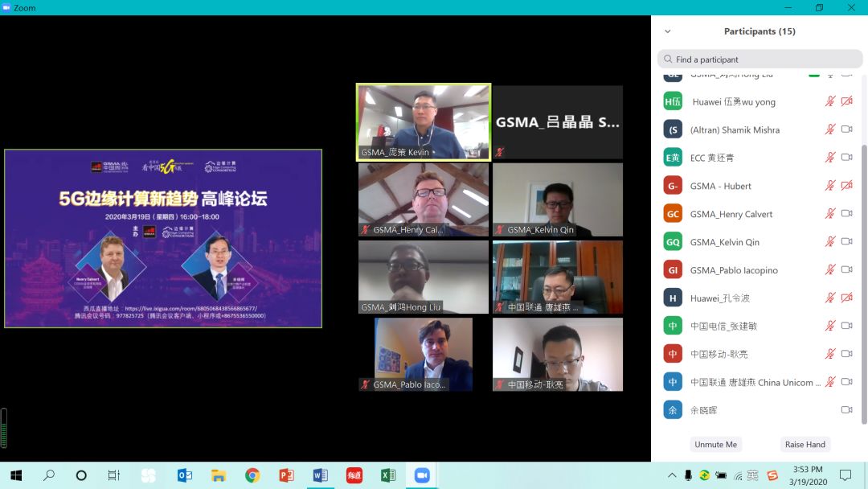Click the camera-off icon for Huawei wu yong

847,101
